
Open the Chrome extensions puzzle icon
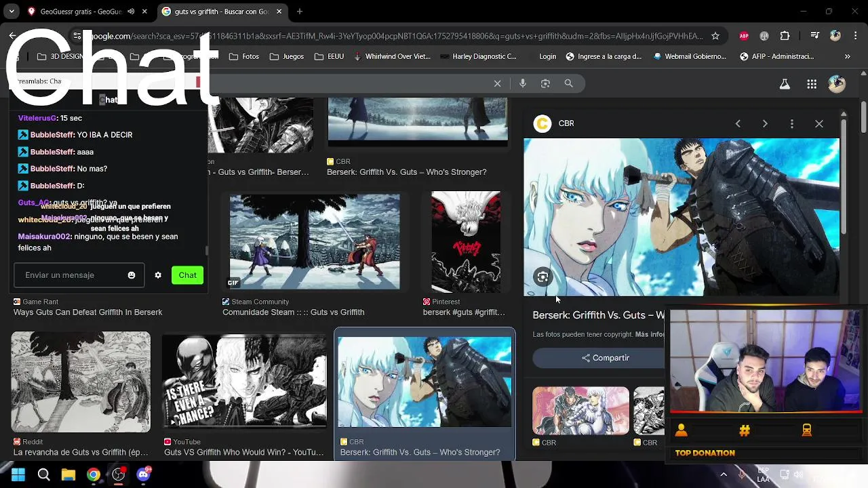tap(785, 36)
